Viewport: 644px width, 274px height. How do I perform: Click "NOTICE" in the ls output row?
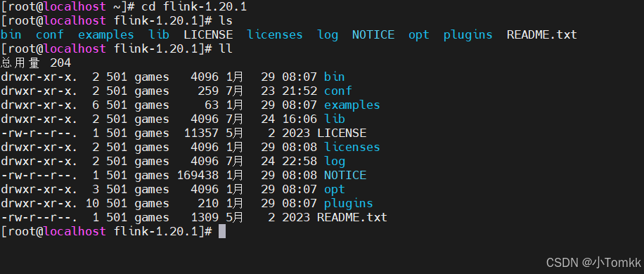373,35
